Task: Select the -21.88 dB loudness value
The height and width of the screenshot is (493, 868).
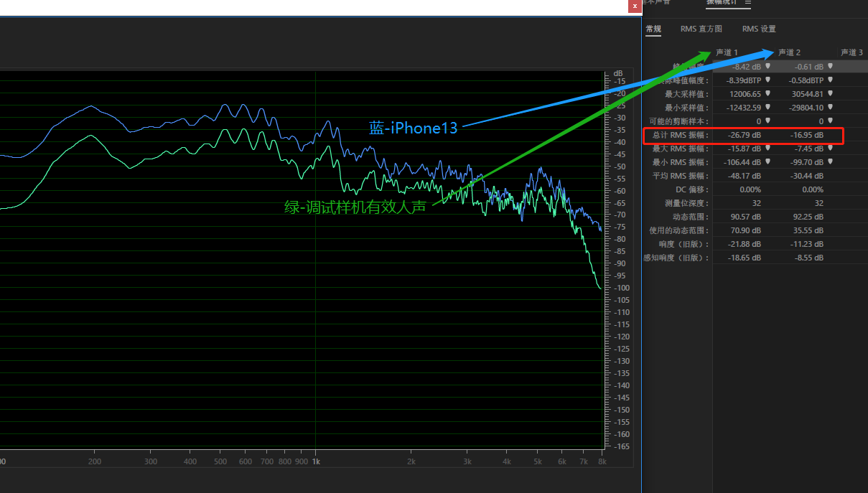Action: click(x=745, y=244)
